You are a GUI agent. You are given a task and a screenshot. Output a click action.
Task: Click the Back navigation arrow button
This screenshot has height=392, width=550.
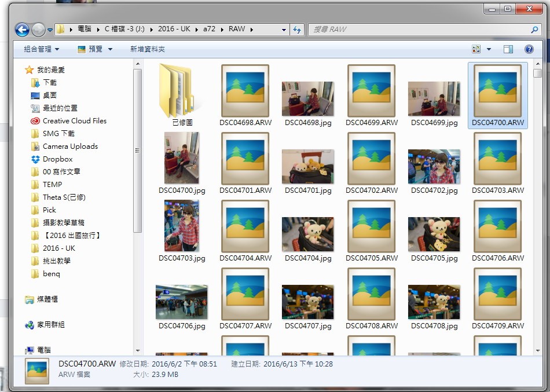coord(22,30)
